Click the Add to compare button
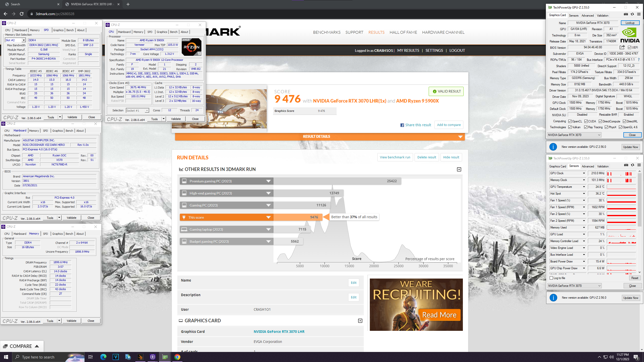Screen dimensions: 644x362 point(449,125)
